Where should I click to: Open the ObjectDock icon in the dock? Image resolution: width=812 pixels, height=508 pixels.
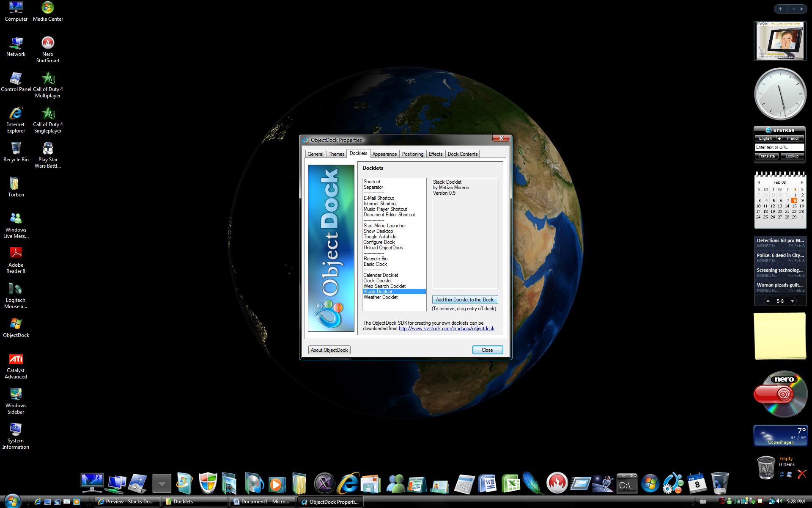point(673,483)
